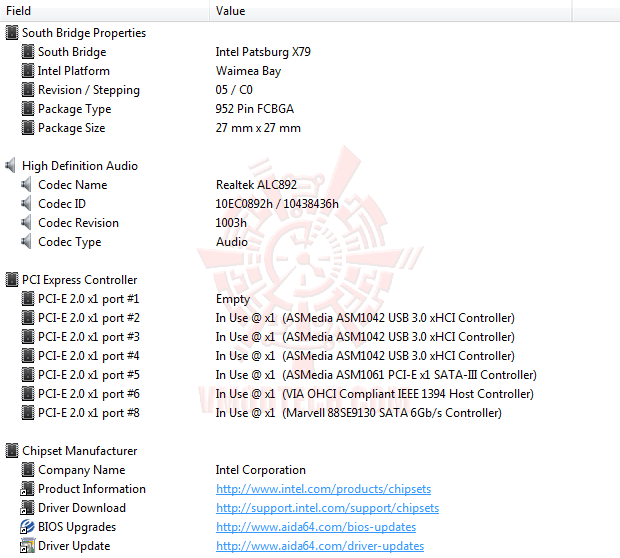This screenshot has height=558, width=620.
Task: Open the aida64.com bios-updates link
Action: click(316, 527)
